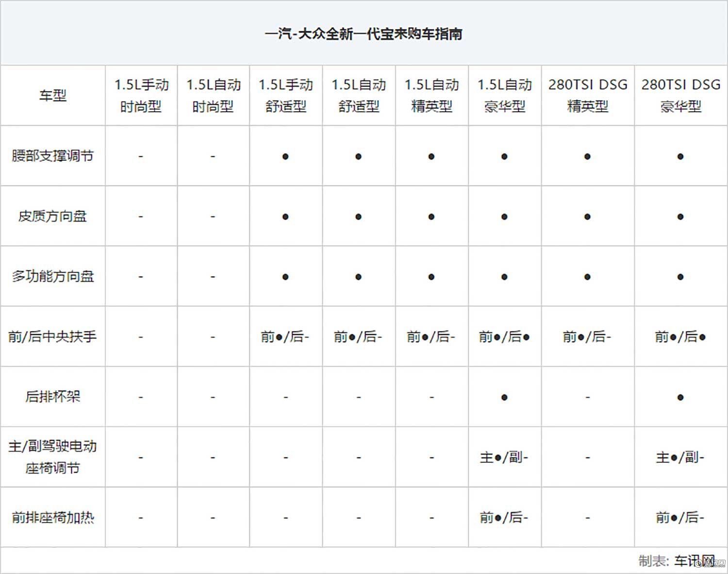
Task: Click 皮质方向盘 dot under 280TSI DSG豪华型
Action: [x=680, y=217]
